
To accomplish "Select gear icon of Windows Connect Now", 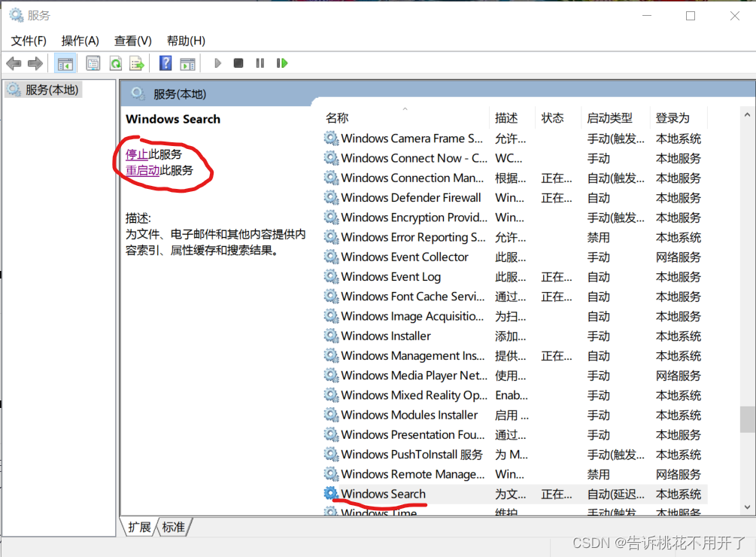I will coord(331,158).
